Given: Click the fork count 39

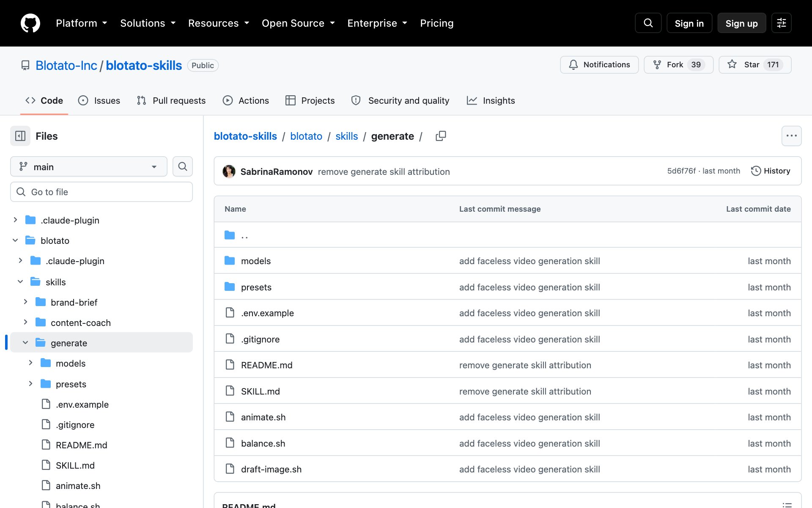Looking at the screenshot, I should coord(696,64).
